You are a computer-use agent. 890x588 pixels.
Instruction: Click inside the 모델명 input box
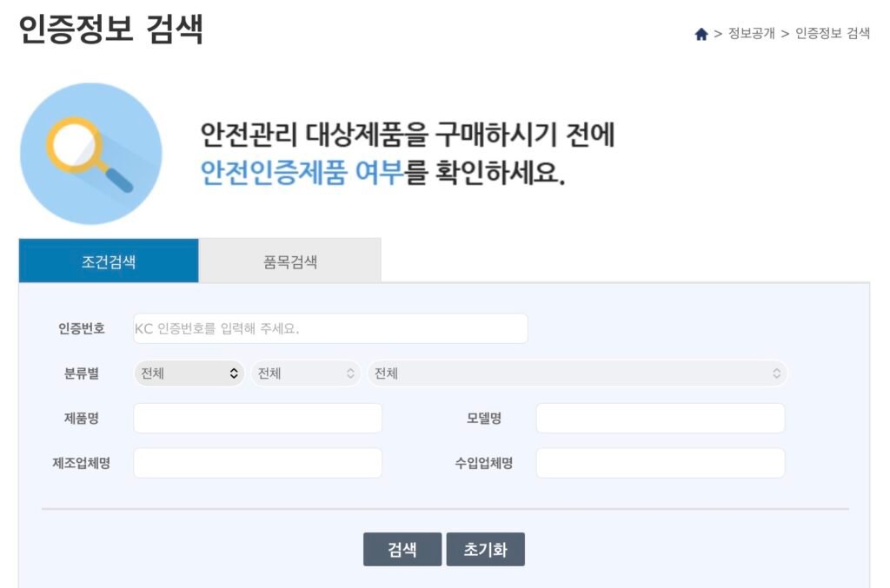(659, 418)
